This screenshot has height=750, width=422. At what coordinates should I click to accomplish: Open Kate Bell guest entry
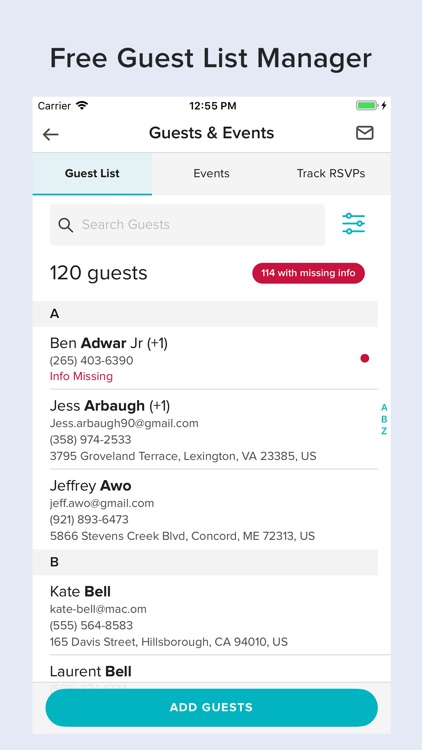(205, 615)
